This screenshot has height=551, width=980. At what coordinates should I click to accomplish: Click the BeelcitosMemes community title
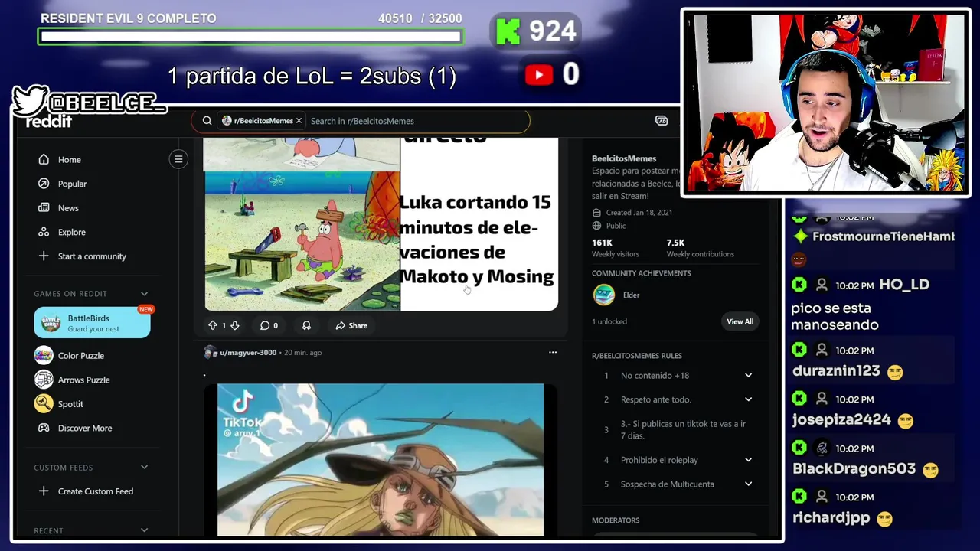(623, 158)
